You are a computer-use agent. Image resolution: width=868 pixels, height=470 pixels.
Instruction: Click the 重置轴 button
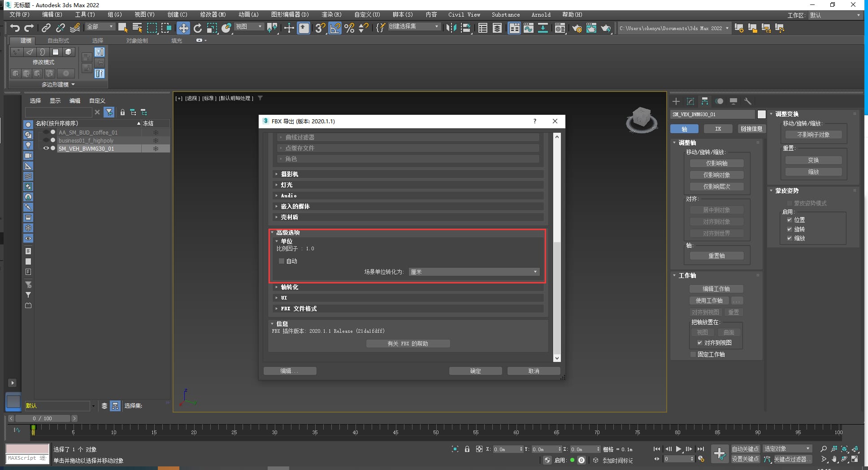click(x=716, y=256)
